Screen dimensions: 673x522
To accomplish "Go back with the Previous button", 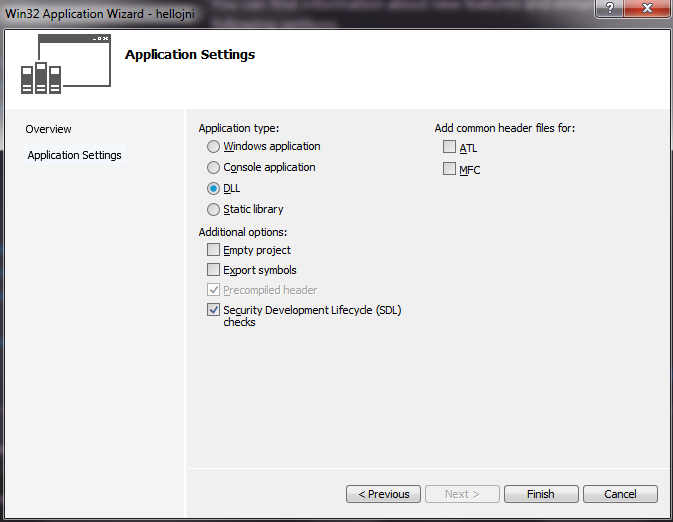I will (383, 494).
